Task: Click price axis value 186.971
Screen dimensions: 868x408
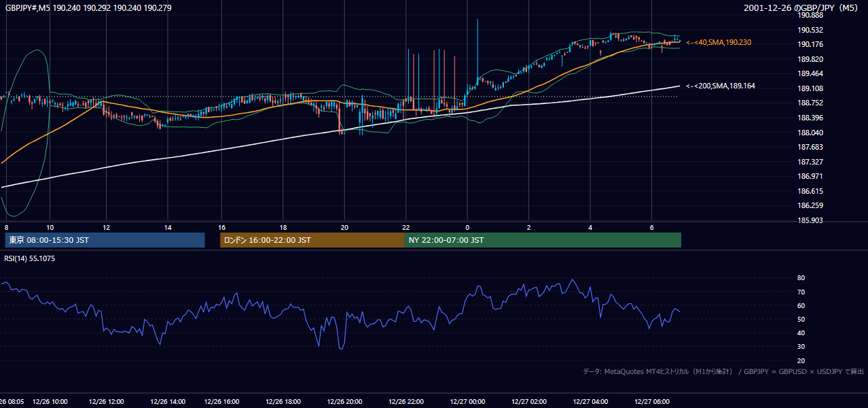Action: tap(810, 176)
